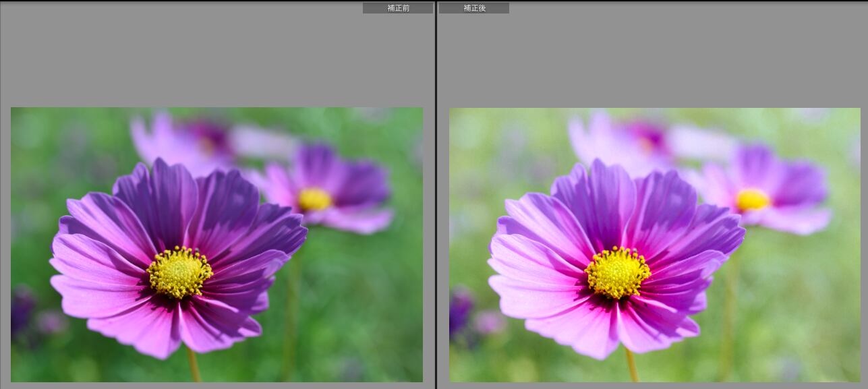Click small dark purple bud in before image
This screenshot has width=868, height=389.
point(22,311)
